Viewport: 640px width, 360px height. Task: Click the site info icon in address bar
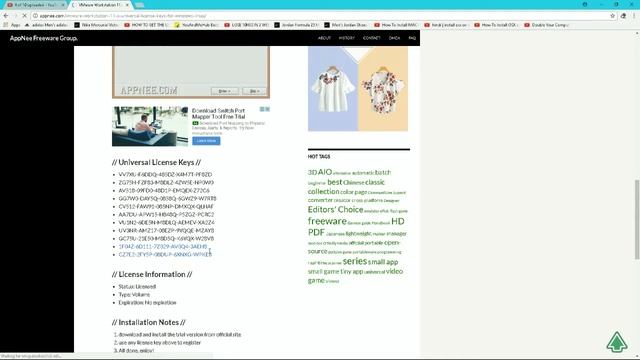click(x=36, y=16)
